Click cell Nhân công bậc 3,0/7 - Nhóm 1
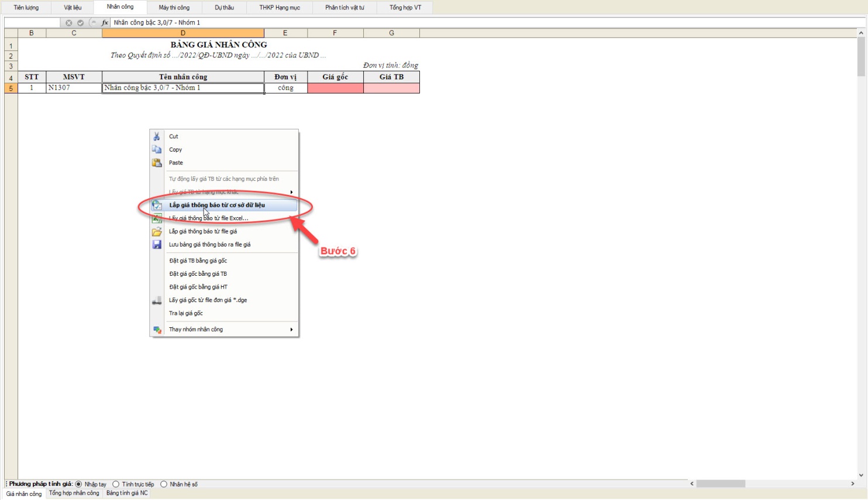The image size is (868, 500). (x=183, y=88)
